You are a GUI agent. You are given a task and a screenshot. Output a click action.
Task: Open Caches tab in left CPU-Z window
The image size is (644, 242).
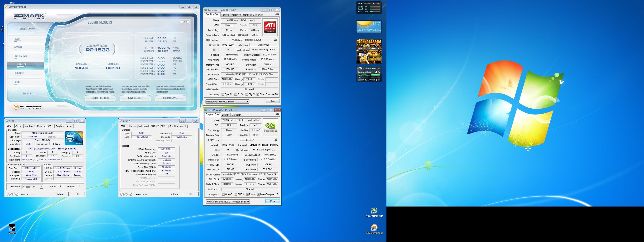19,126
